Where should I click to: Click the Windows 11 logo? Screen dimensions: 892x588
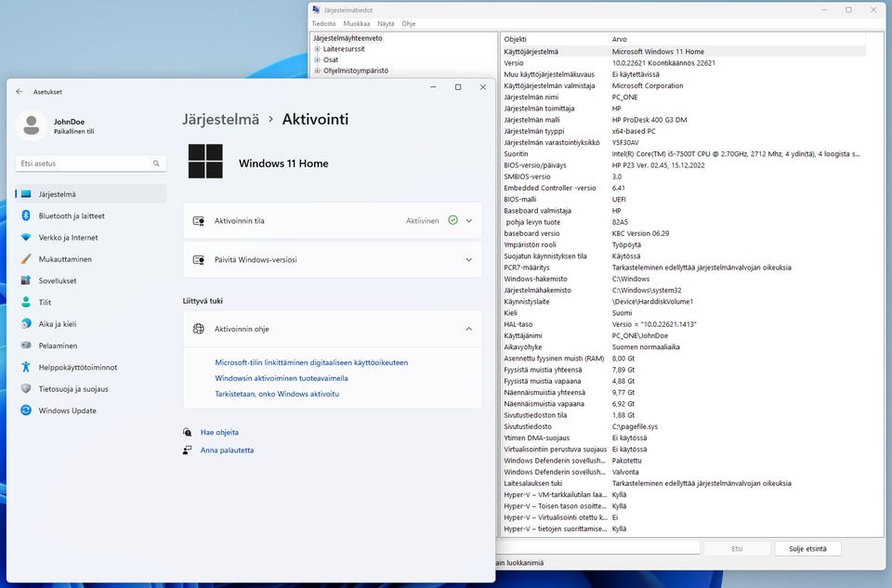click(205, 161)
